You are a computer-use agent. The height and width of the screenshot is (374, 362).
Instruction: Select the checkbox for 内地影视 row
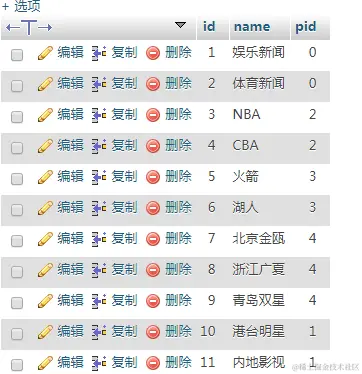[x=17, y=365]
